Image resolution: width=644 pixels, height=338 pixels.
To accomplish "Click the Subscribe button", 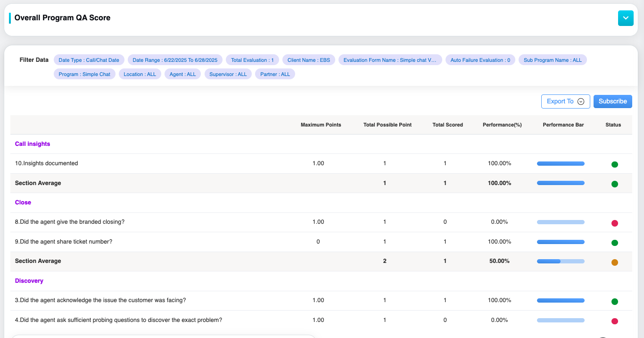I will 612,101.
